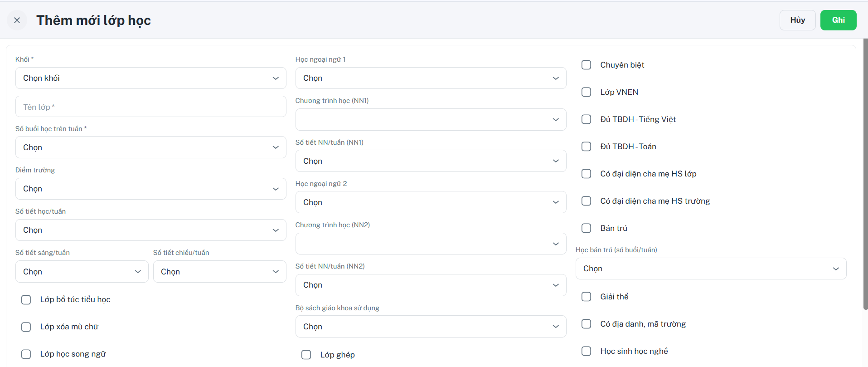Viewport: 868px width, 367px height.
Task: Enable the Bán trú checkbox
Action: pyautogui.click(x=587, y=228)
